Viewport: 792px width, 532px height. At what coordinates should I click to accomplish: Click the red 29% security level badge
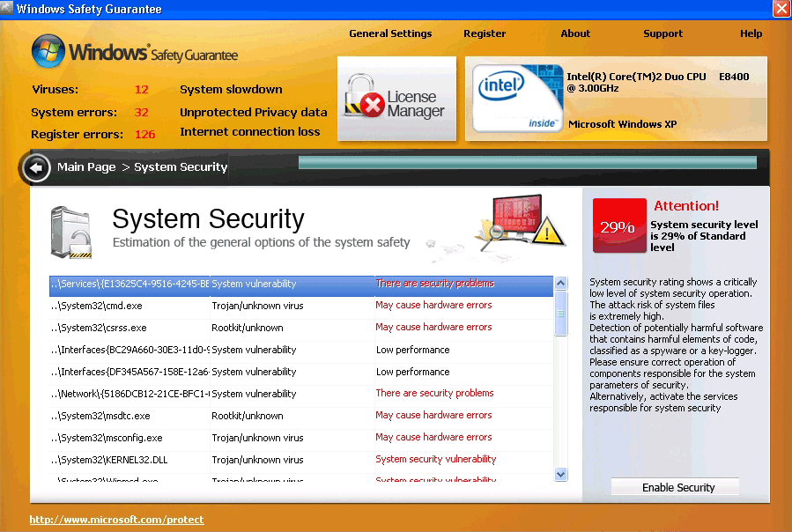(x=618, y=225)
